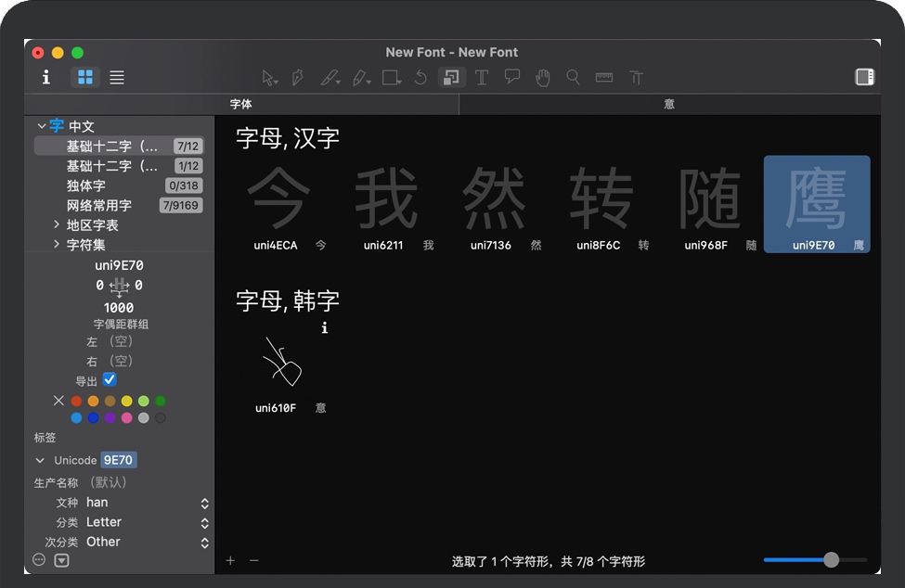
Task: Toggle the right sidebar panel
Action: click(864, 78)
